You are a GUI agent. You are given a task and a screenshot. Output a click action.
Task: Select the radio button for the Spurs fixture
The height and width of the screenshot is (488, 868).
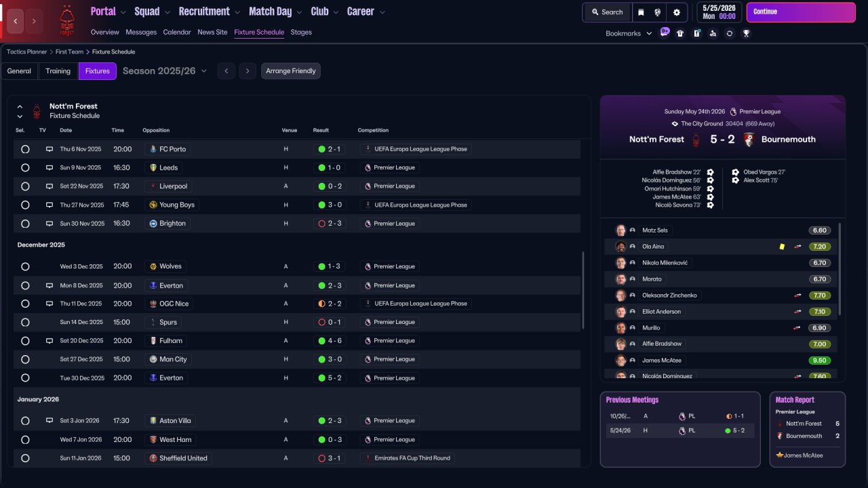(x=25, y=322)
